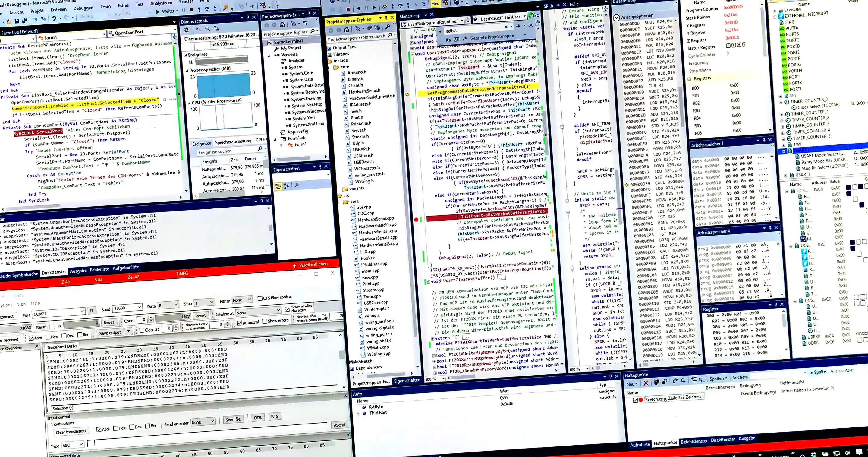Screen dimensions: 868x457
Task: Disable the Autoscroll checkbox
Action: [x=240, y=322]
